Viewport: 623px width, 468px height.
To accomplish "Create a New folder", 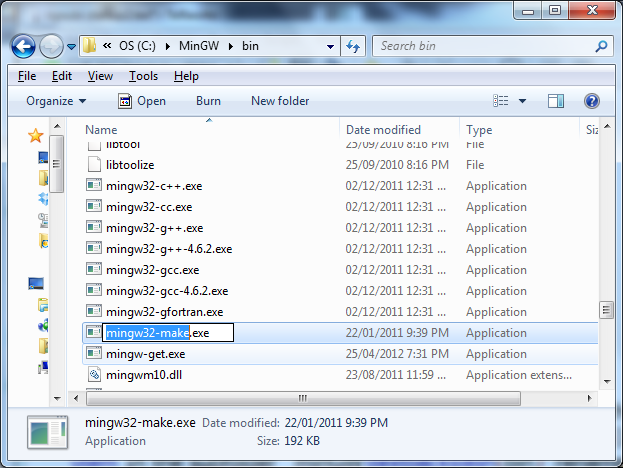I will point(280,101).
